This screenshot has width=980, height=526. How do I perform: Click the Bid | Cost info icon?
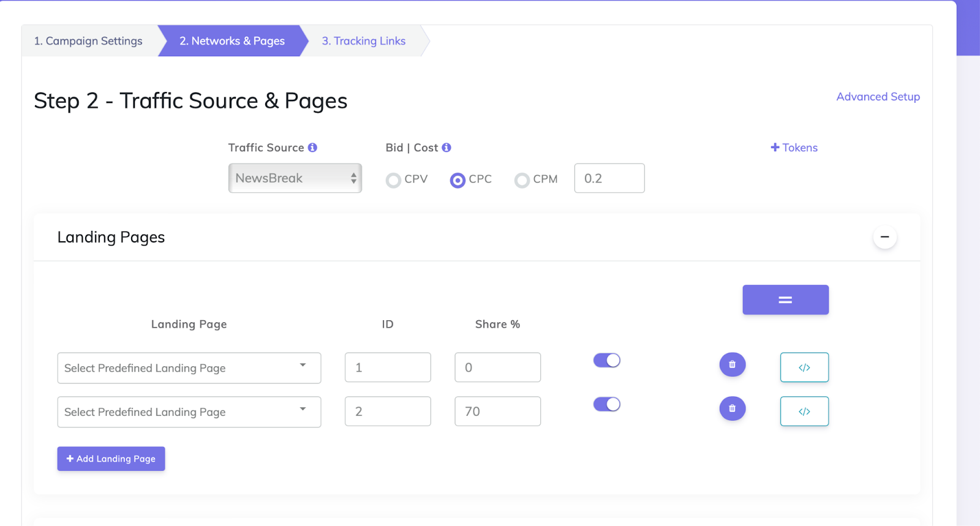coord(447,148)
